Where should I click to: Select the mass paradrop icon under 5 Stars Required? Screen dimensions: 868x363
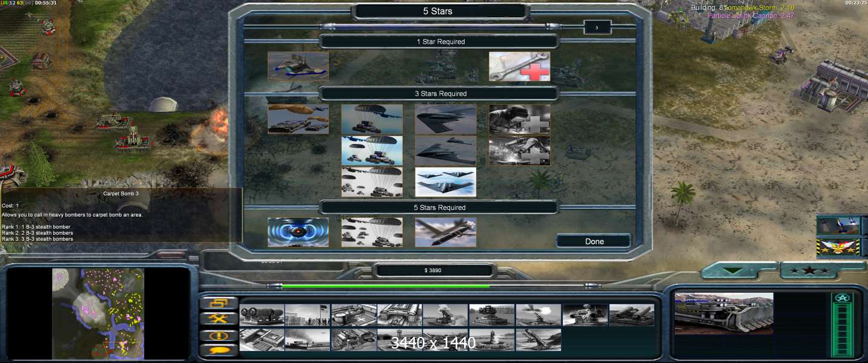pos(372,232)
